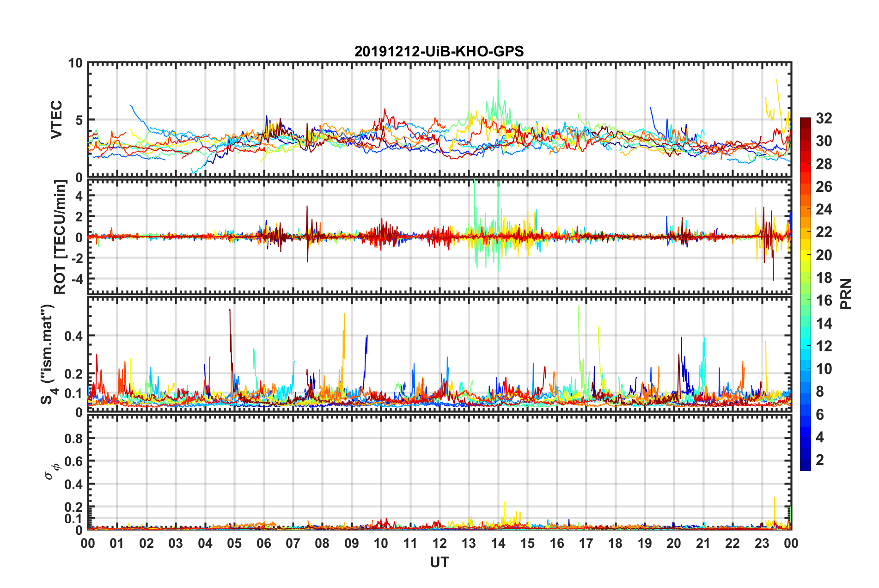Image resolution: width=879 pixels, height=588 pixels.
Task: Click colorbar tick label 14
Action: point(824,324)
